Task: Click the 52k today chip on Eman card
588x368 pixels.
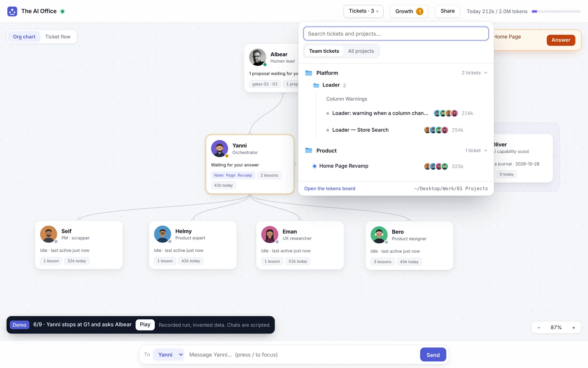Action: click(x=298, y=261)
